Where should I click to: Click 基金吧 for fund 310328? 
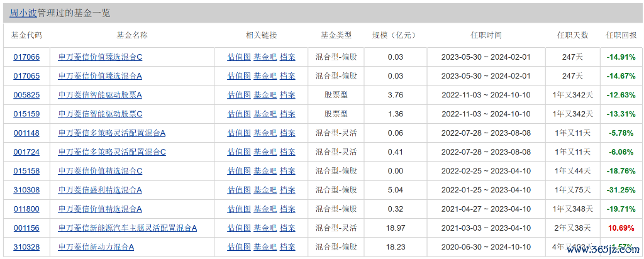click(265, 247)
